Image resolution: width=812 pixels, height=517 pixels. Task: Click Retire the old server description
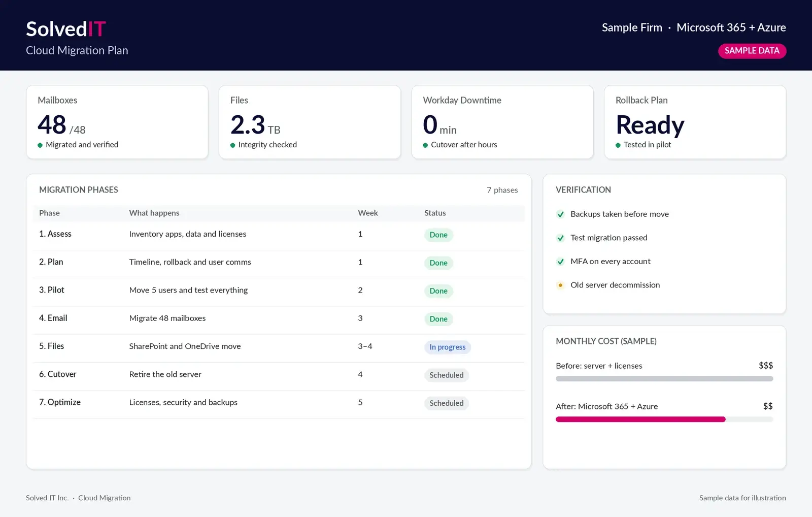(165, 374)
